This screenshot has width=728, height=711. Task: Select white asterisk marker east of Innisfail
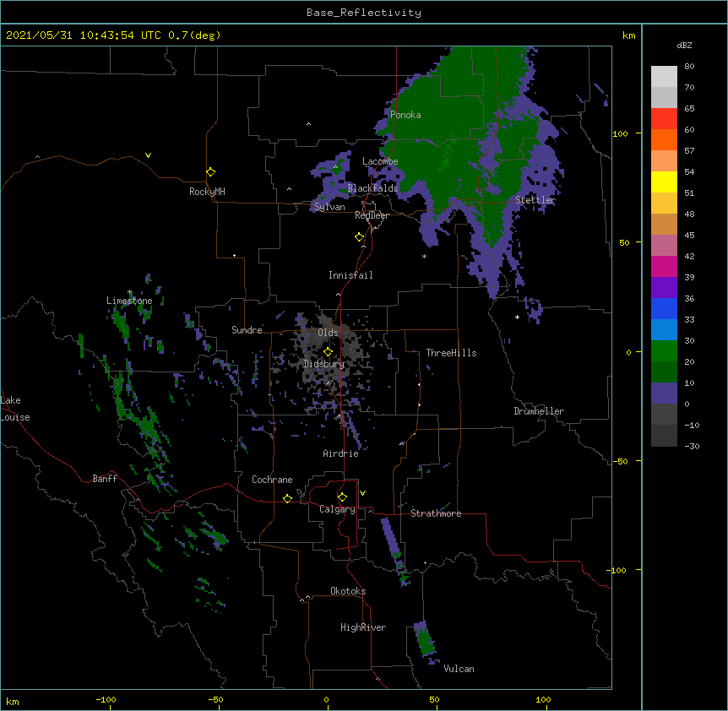pyautogui.click(x=424, y=256)
